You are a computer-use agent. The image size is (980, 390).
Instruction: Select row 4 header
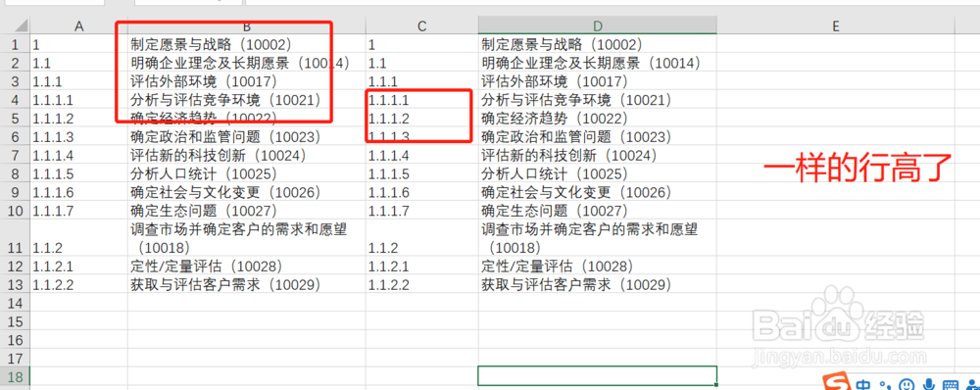click(15, 99)
